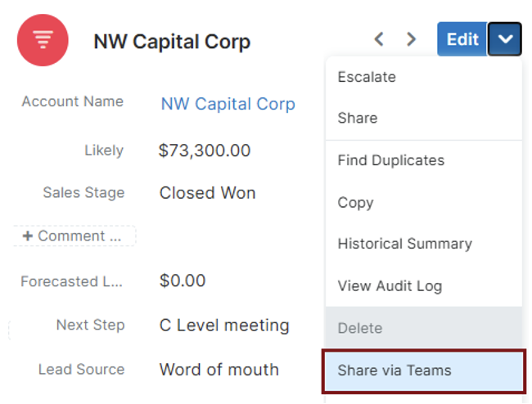The image size is (532, 404).
Task: Select Escalate from the actions menu
Action: tap(367, 77)
